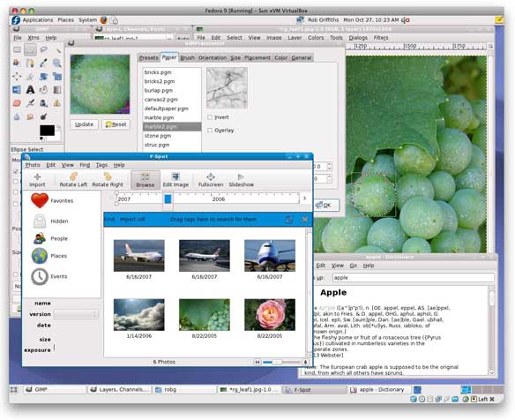Viewport: 515px width, 420px height.
Task: Switch to apple - Dictionary in taskbar
Action: pos(378,389)
